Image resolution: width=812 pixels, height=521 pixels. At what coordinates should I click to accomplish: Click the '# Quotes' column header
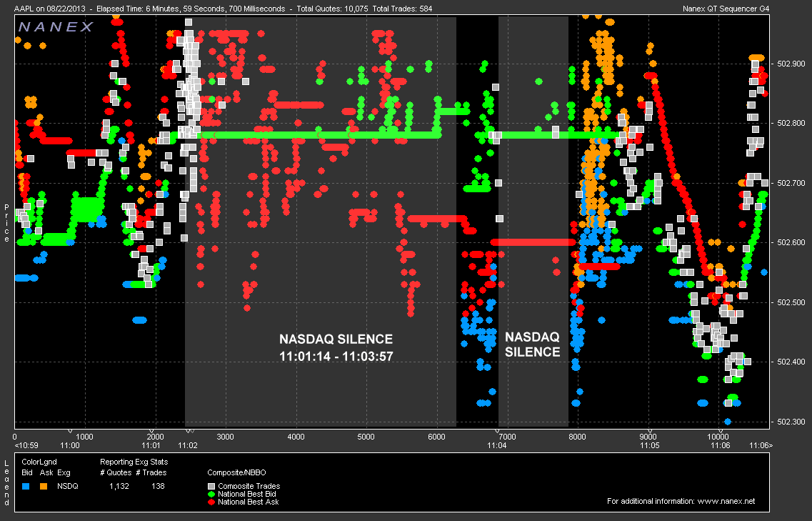click(x=116, y=472)
